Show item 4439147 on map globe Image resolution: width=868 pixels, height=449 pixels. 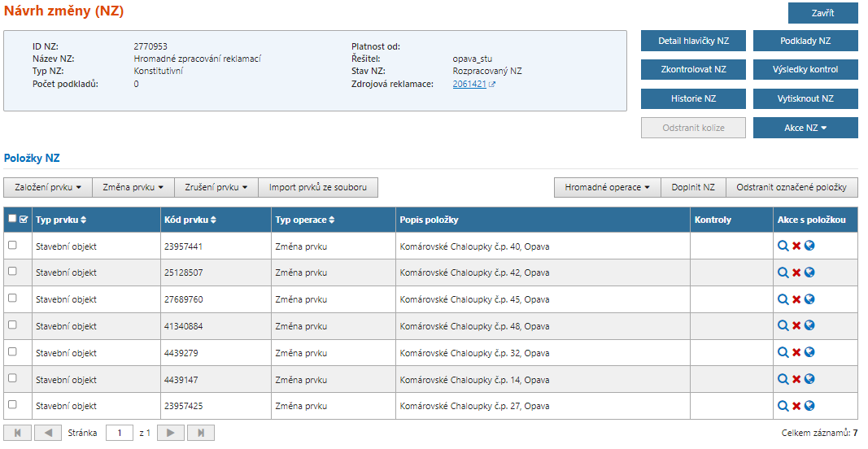(809, 379)
